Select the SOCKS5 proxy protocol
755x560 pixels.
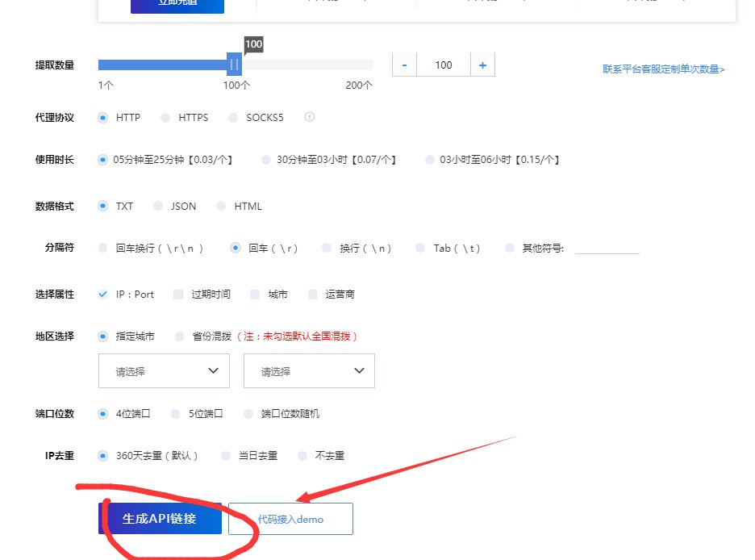[232, 117]
